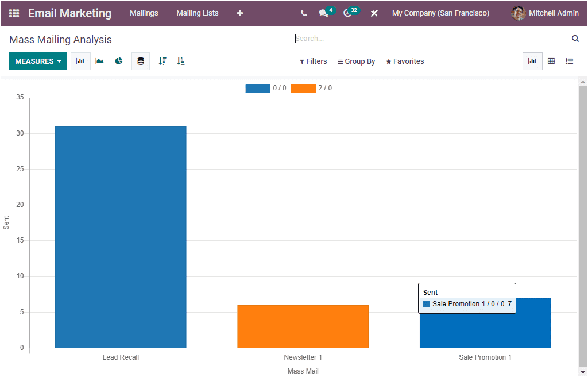Image resolution: width=588 pixels, height=377 pixels.
Task: Open the Mailings menu
Action: pos(144,13)
